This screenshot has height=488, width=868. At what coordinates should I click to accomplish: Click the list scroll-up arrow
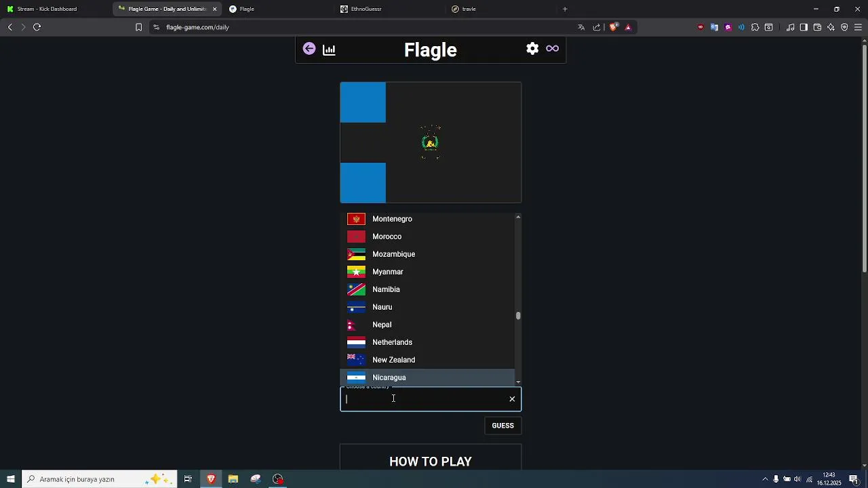tap(518, 217)
